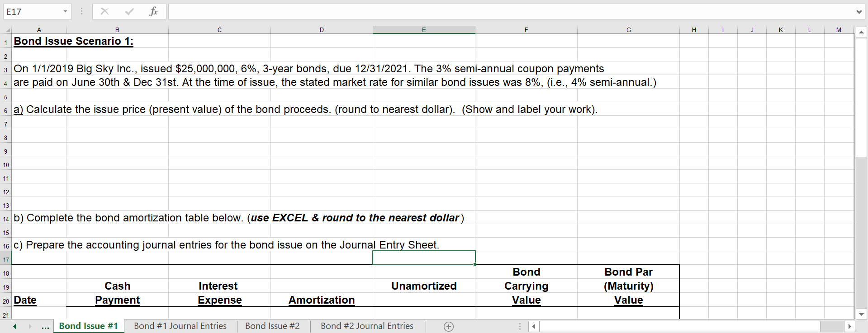Switch to Bond #1 Journal Entries tab
The height and width of the screenshot is (333, 868).
pyautogui.click(x=180, y=326)
